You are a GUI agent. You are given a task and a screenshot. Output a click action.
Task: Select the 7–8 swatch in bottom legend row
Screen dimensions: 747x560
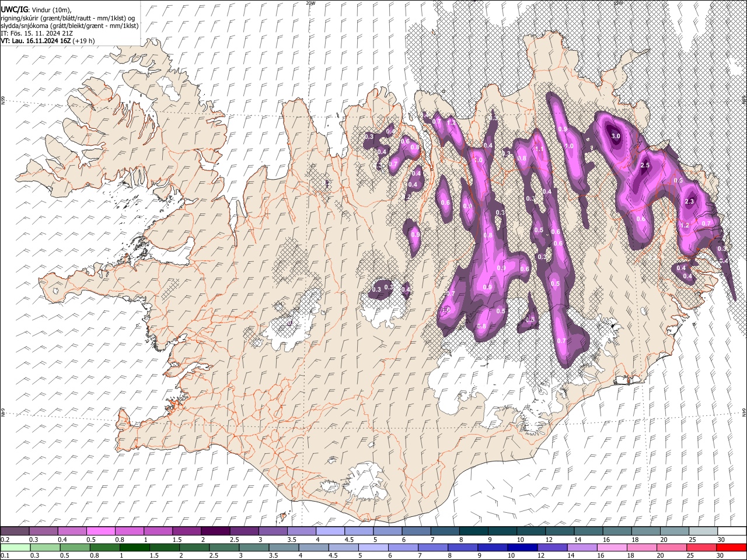point(433,547)
